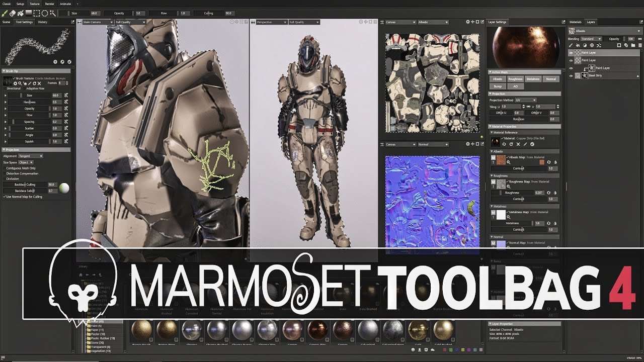Click Opacity pen pressure icon in Brush Tip

pyautogui.click(x=66, y=108)
